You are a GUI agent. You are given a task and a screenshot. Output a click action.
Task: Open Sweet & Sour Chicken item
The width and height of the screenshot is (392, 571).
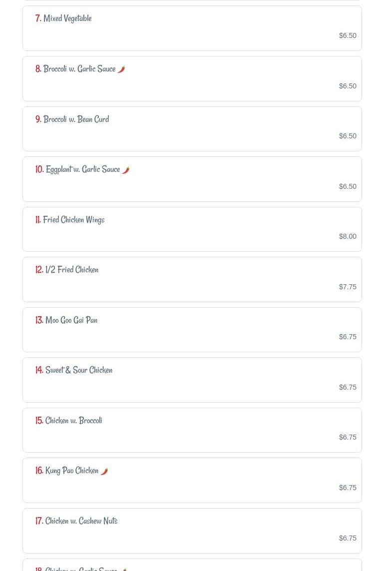tap(79, 370)
